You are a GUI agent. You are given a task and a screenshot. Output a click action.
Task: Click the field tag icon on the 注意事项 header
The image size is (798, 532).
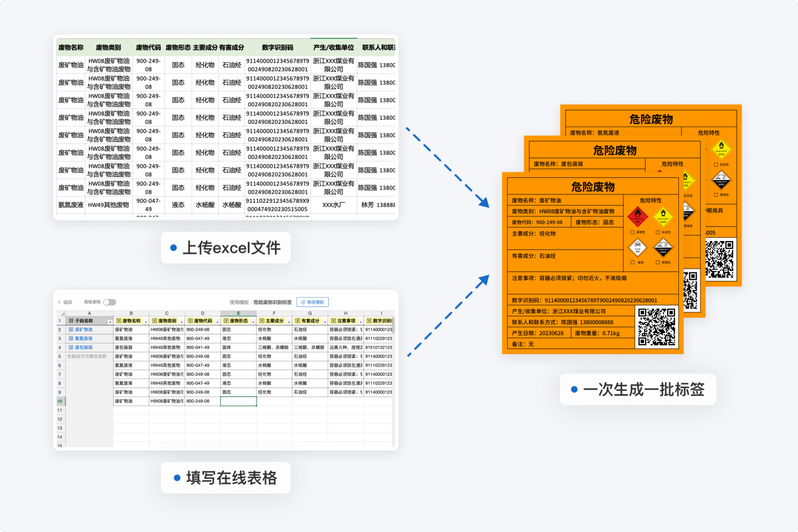tap(334, 321)
